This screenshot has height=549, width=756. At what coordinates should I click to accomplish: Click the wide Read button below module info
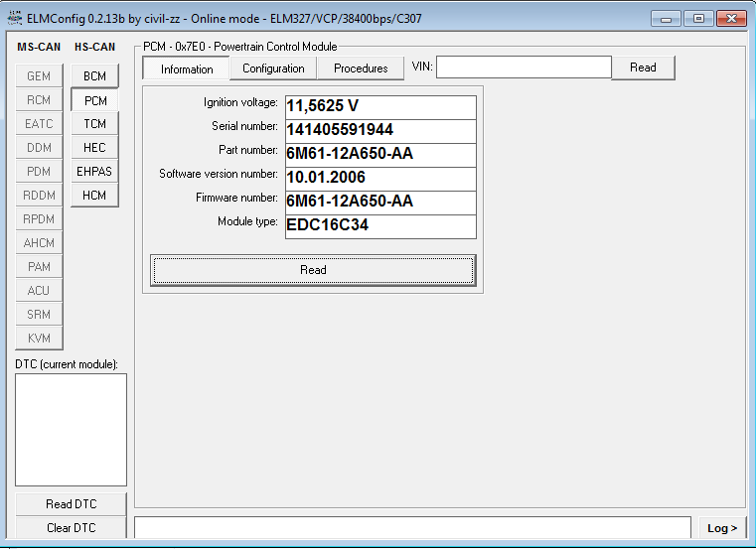(313, 270)
